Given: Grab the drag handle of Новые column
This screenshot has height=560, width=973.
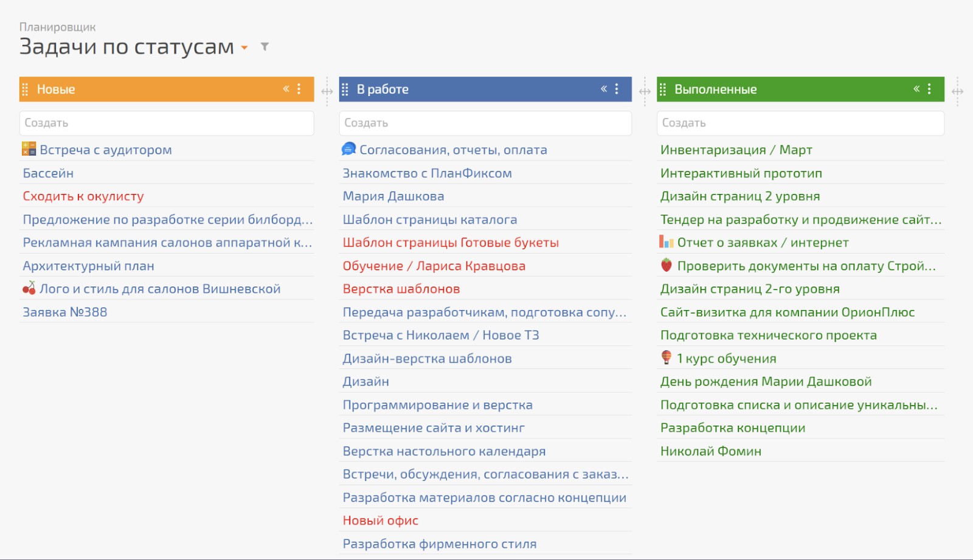Looking at the screenshot, I should pos(26,89).
